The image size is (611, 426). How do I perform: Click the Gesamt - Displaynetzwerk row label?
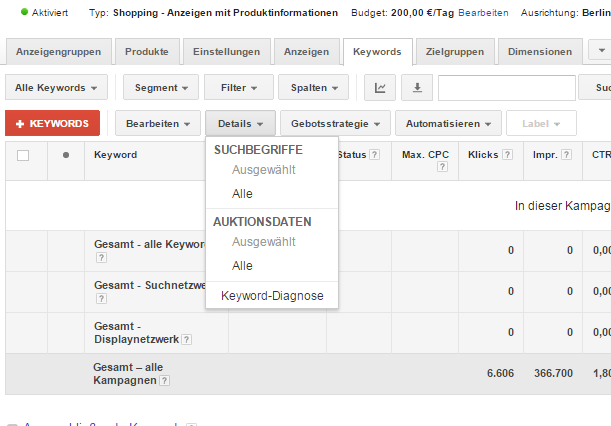point(136,332)
